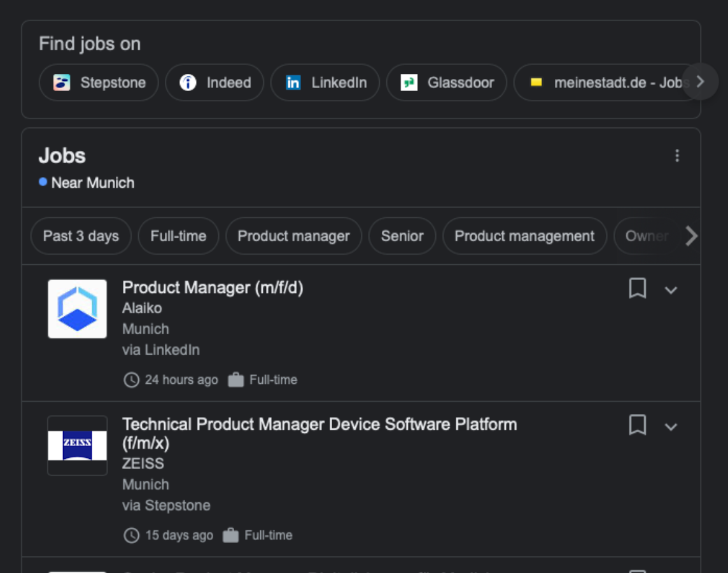Screen dimensions: 728x573
Task: Click the ZEISS company name text
Action: pos(143,463)
